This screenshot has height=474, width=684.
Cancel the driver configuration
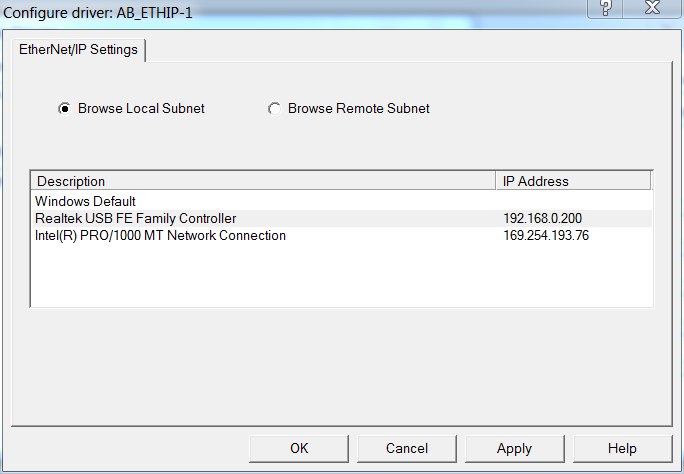coord(406,448)
